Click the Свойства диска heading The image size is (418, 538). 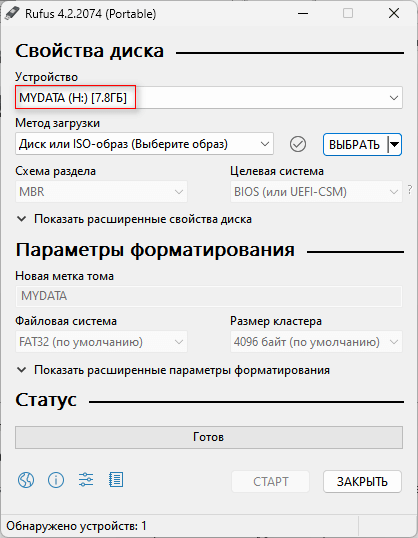90,51
